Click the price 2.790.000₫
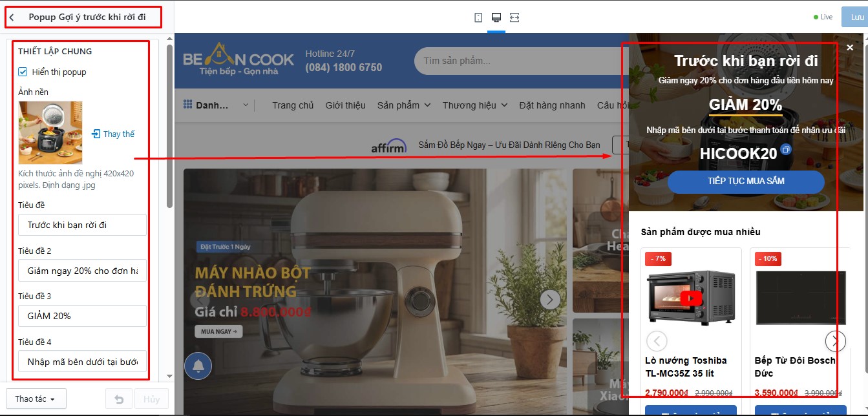The image size is (868, 416). pos(667,393)
